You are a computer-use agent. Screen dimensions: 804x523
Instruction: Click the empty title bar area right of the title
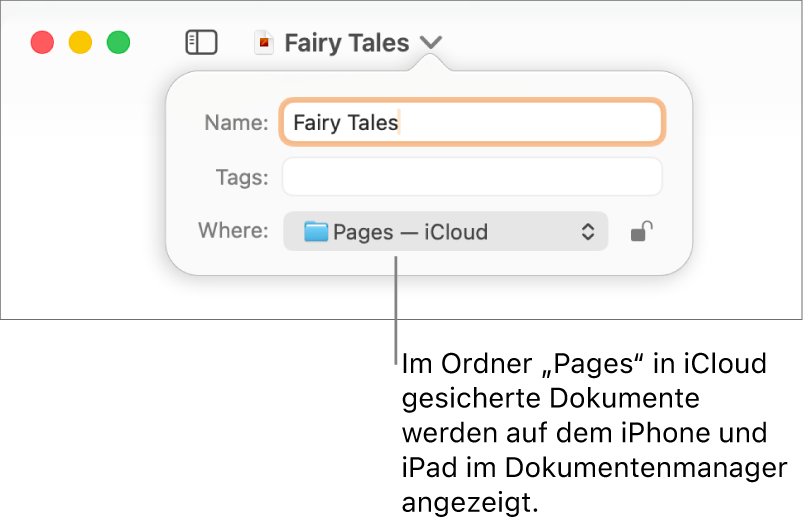[620, 42]
